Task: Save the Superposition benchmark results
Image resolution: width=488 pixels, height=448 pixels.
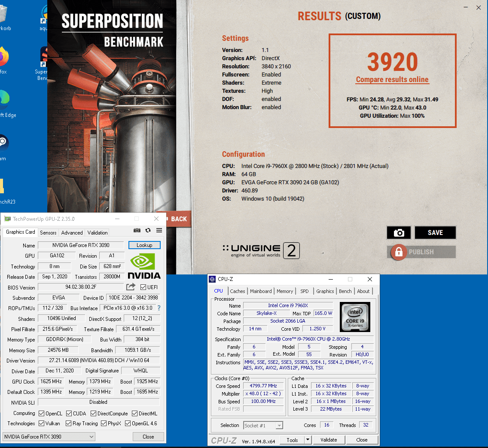Action: point(435,233)
